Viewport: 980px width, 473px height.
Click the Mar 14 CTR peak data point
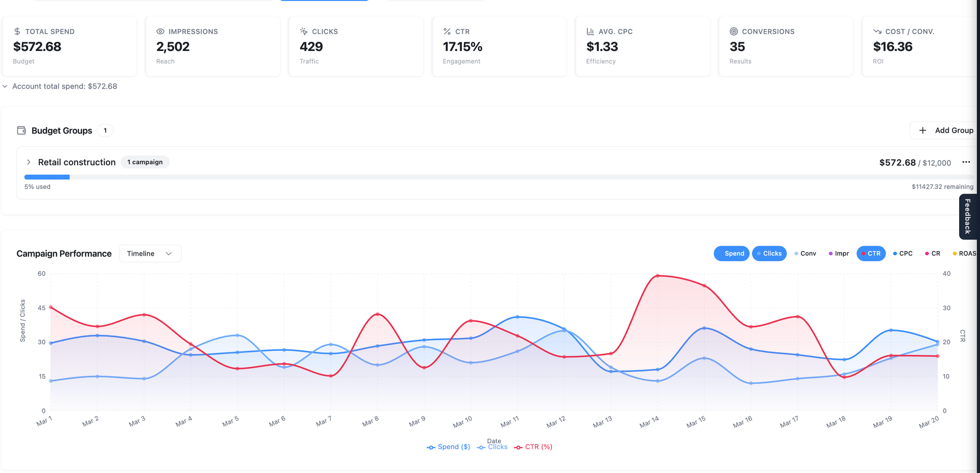click(657, 276)
